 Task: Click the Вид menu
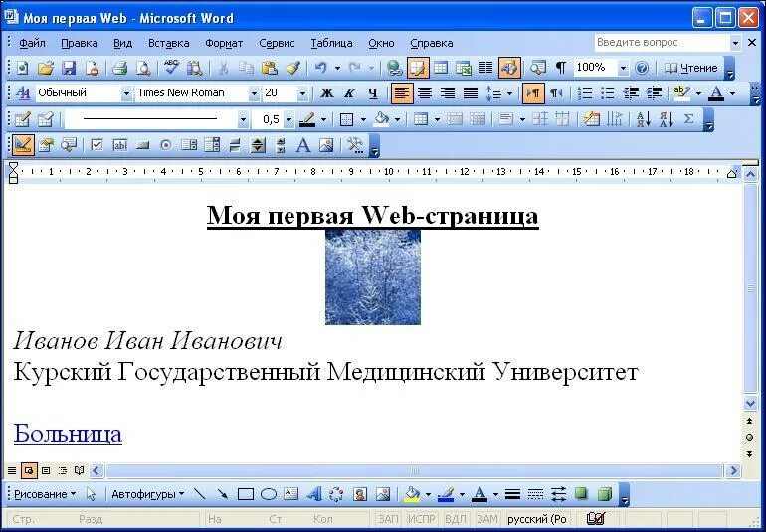[122, 43]
